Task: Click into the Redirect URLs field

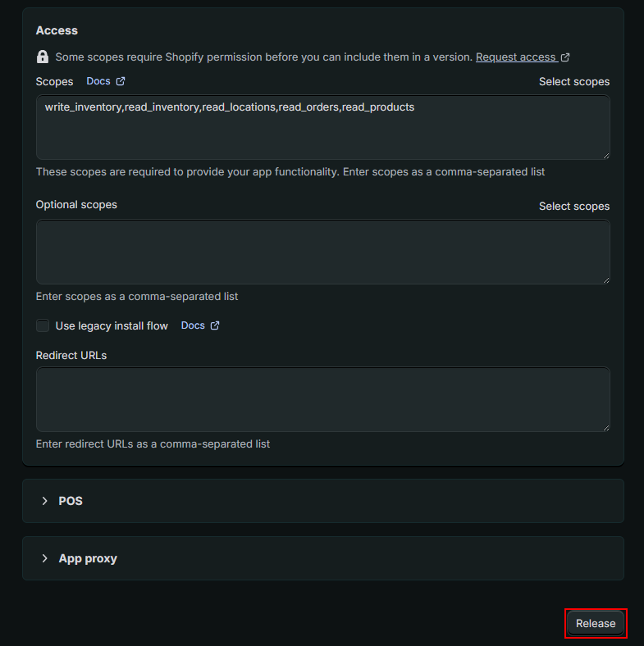Action: 322,399
